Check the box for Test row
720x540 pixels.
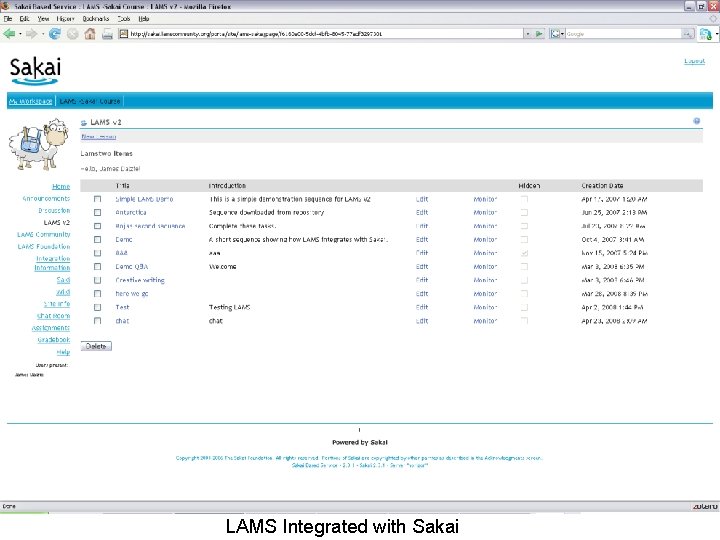tap(97, 307)
